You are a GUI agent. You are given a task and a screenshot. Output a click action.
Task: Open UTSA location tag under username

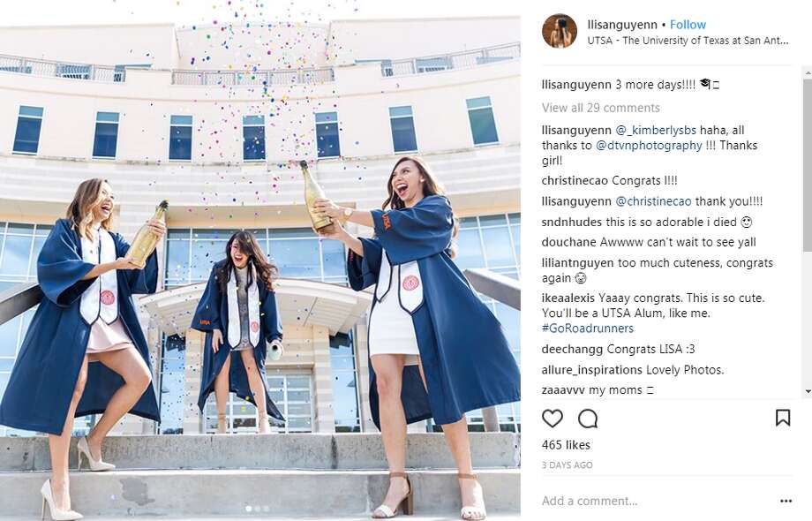(688, 41)
